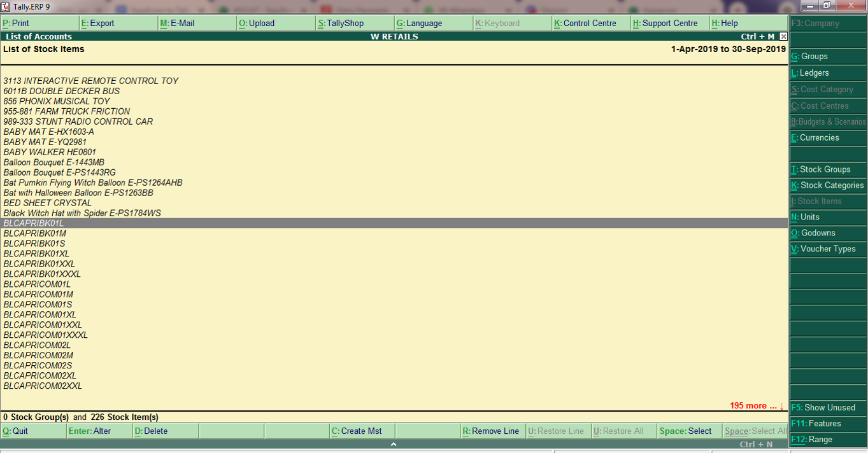
Task: Click Enter: Alter button
Action: tap(99, 431)
